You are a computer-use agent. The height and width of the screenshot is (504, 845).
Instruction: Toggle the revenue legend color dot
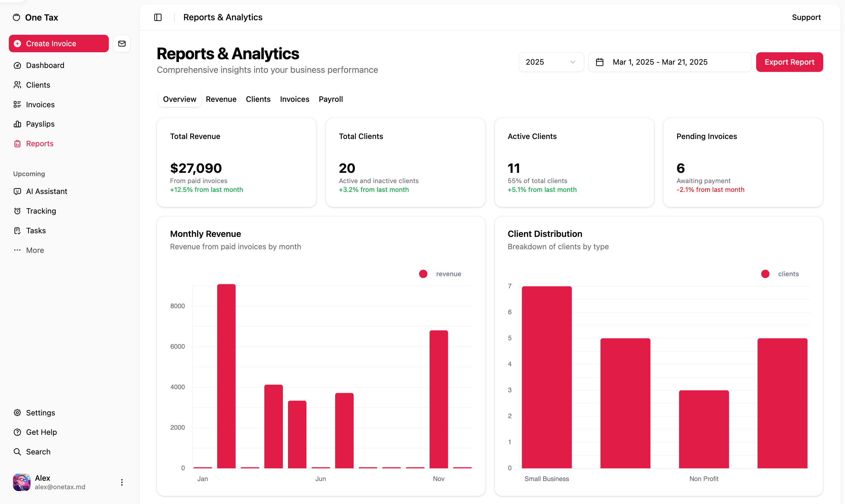(x=423, y=274)
